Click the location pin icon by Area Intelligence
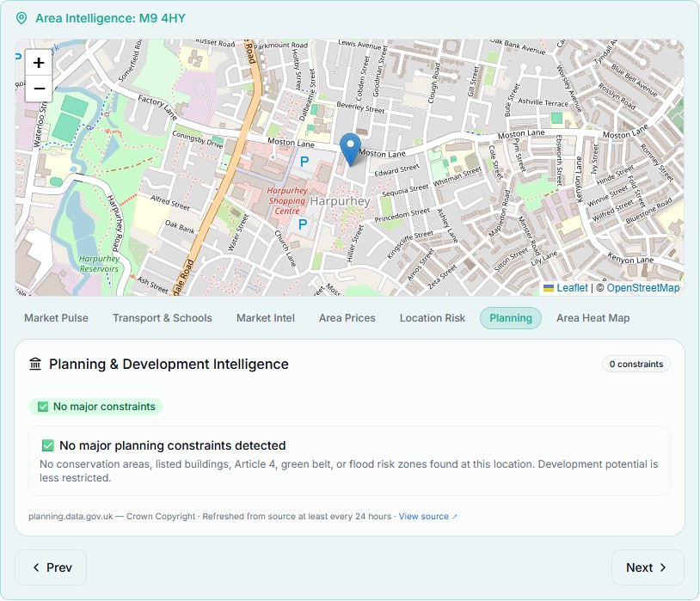The image size is (700, 601). pyautogui.click(x=21, y=18)
